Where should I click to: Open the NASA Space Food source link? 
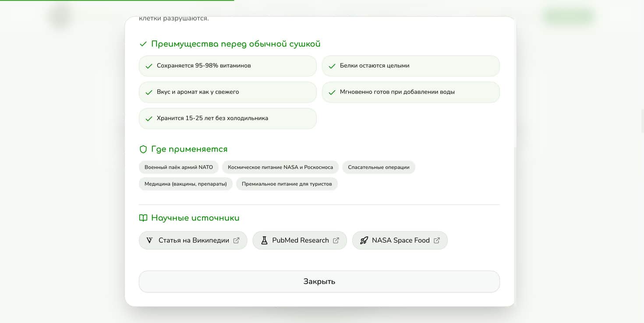pyautogui.click(x=400, y=240)
